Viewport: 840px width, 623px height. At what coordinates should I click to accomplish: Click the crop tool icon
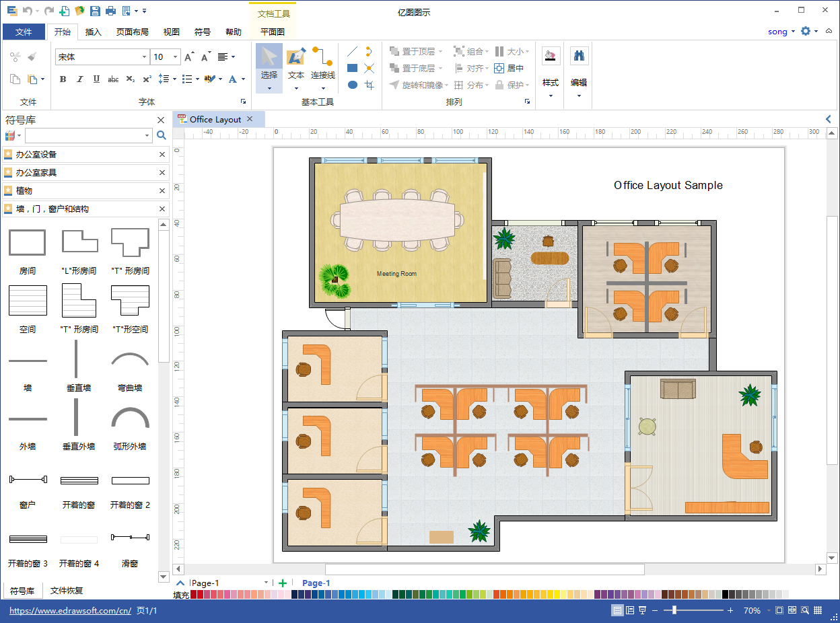point(369,85)
